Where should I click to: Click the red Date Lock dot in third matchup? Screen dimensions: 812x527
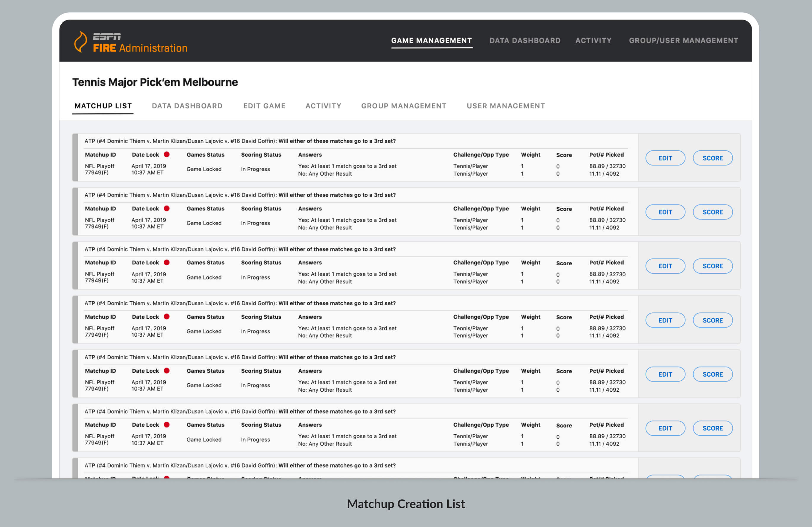(x=167, y=263)
